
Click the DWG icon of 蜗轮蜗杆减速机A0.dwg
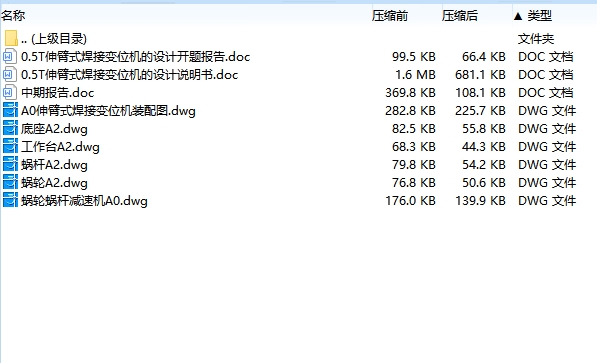10,200
